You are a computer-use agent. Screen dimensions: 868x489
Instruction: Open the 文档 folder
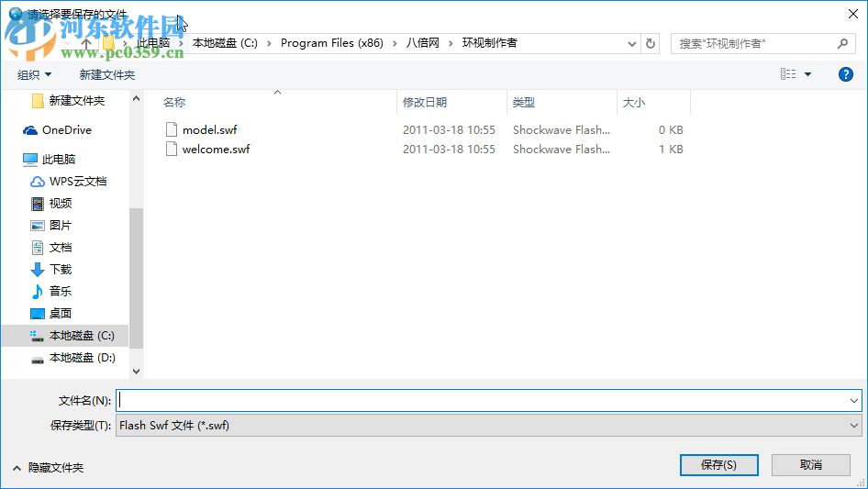click(x=51, y=248)
